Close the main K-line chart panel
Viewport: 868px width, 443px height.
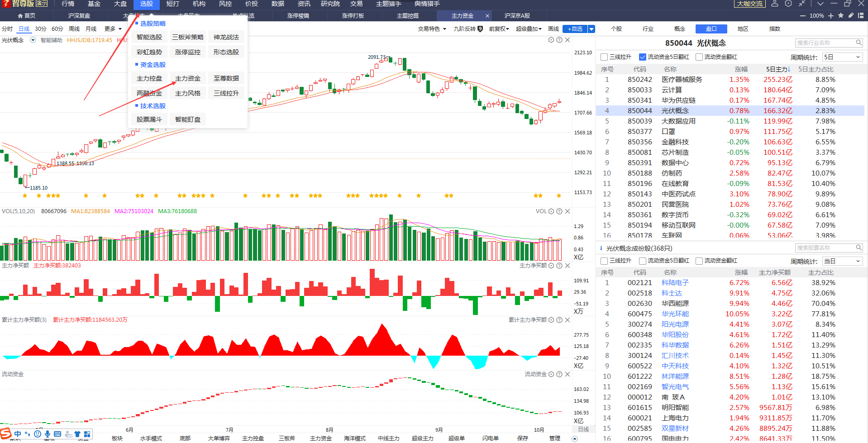pos(568,40)
